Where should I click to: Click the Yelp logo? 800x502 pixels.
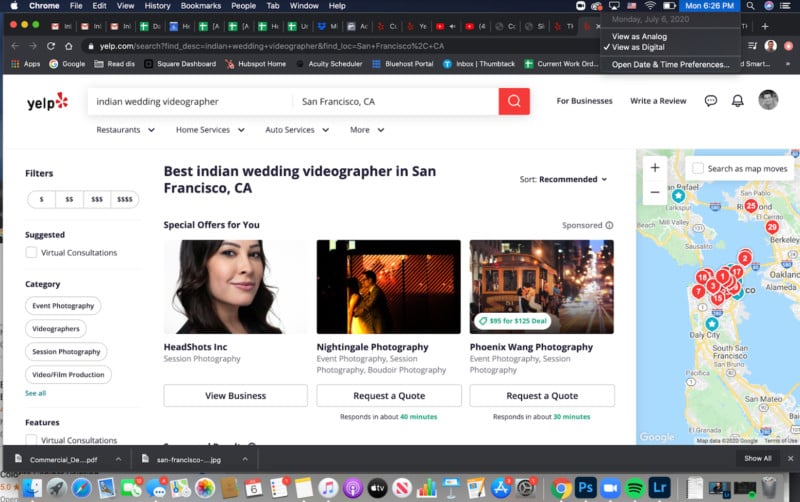coord(48,101)
